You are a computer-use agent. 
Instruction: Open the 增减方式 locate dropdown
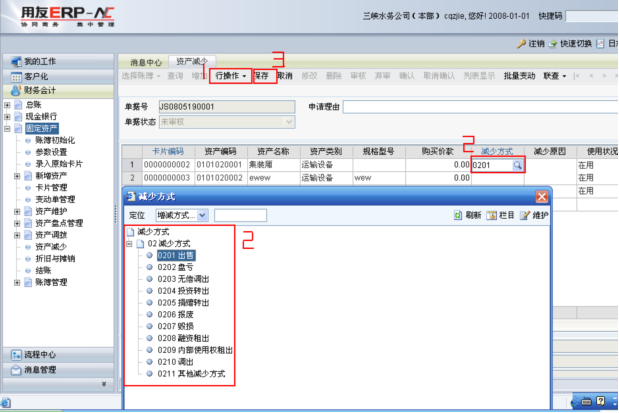point(202,215)
